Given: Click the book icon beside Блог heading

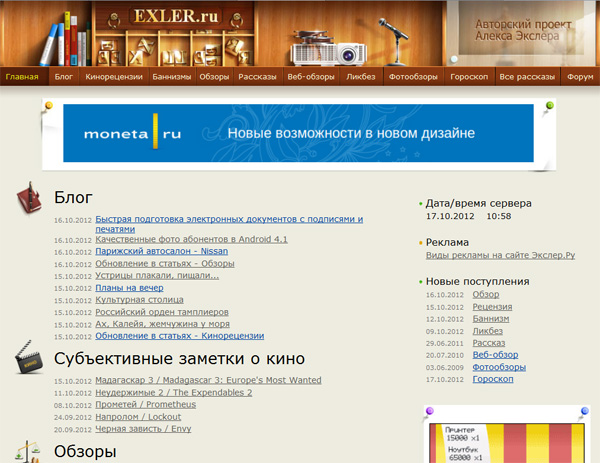Looking at the screenshot, I should coord(30,198).
